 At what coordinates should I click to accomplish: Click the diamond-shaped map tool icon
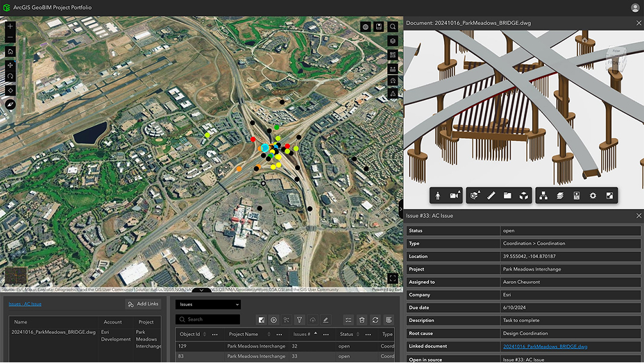(10, 90)
